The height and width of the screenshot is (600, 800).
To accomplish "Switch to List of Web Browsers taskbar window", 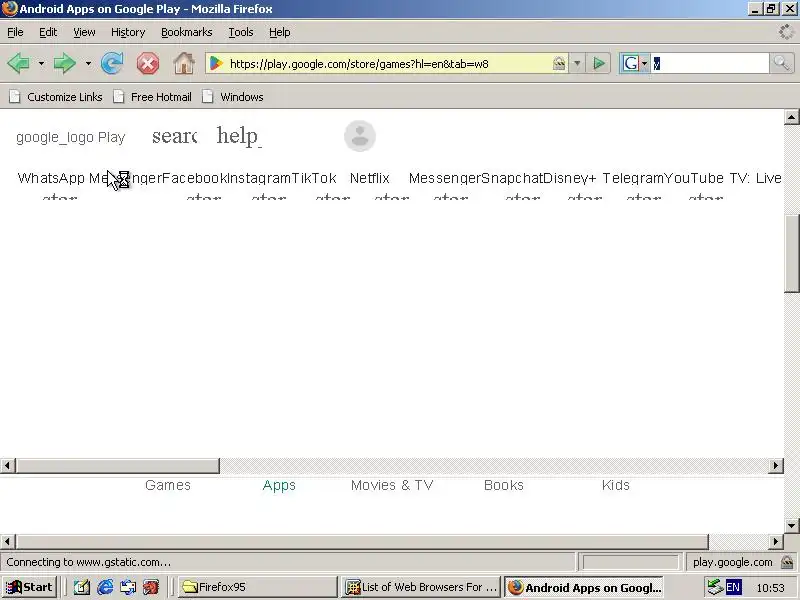I will [421, 587].
